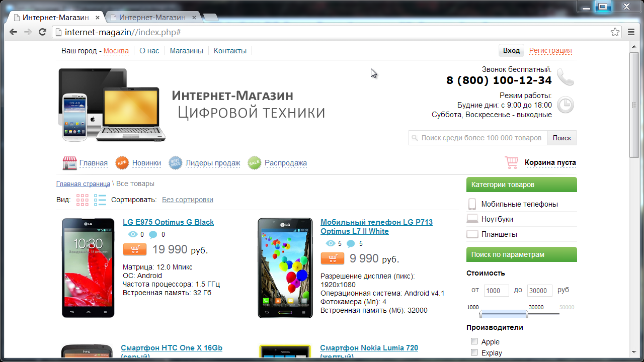Click the shopping cart icon near Корзина

[512, 162]
